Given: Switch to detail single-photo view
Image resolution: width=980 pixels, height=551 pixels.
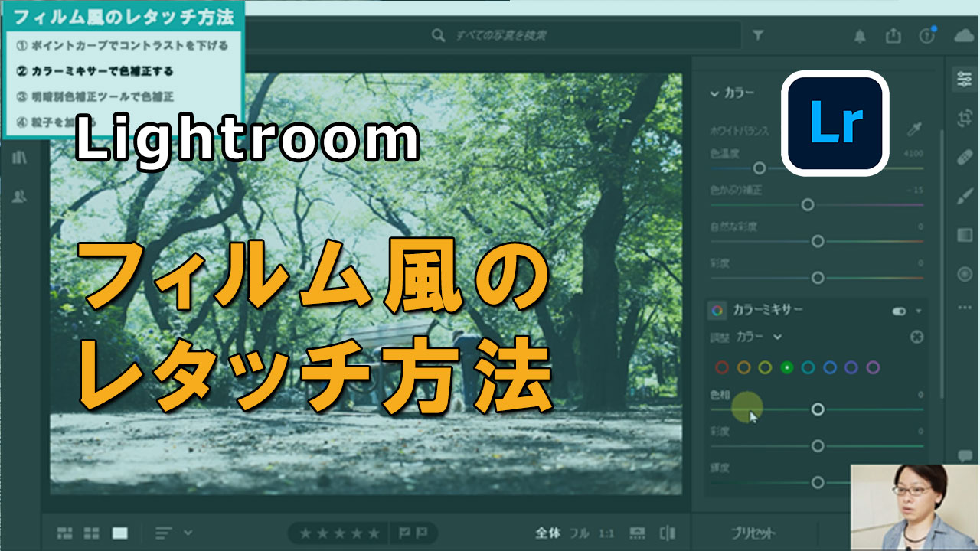Looking at the screenshot, I should [x=120, y=533].
